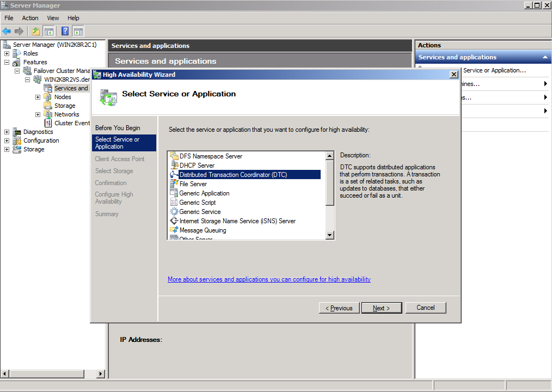552x392 pixels.
Task: Collapse the WIN2K8R2VS cluster node
Action: tap(27, 79)
